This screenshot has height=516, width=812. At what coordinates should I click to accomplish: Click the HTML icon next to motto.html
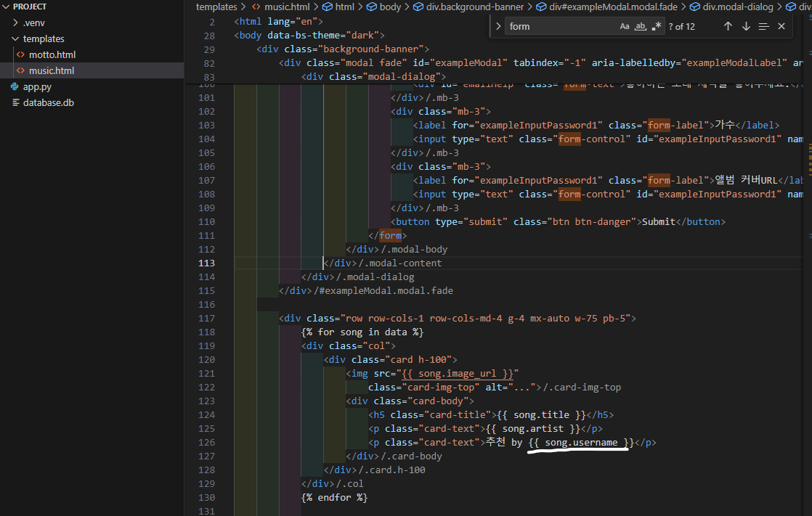click(x=21, y=54)
